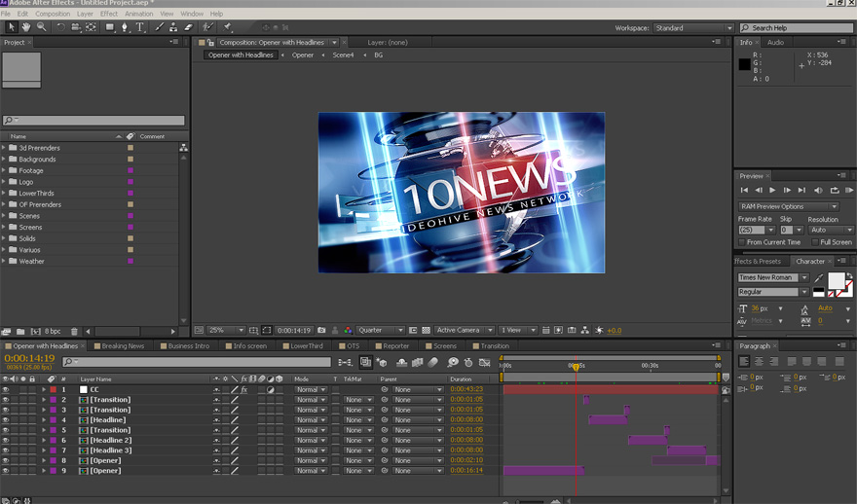This screenshot has height=504, width=857.
Task: Play the preview
Action: [x=772, y=190]
